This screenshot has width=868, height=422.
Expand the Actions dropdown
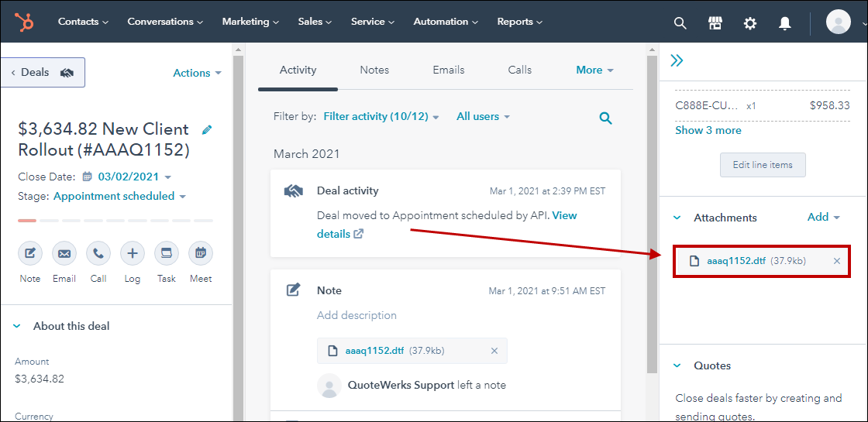click(x=197, y=73)
